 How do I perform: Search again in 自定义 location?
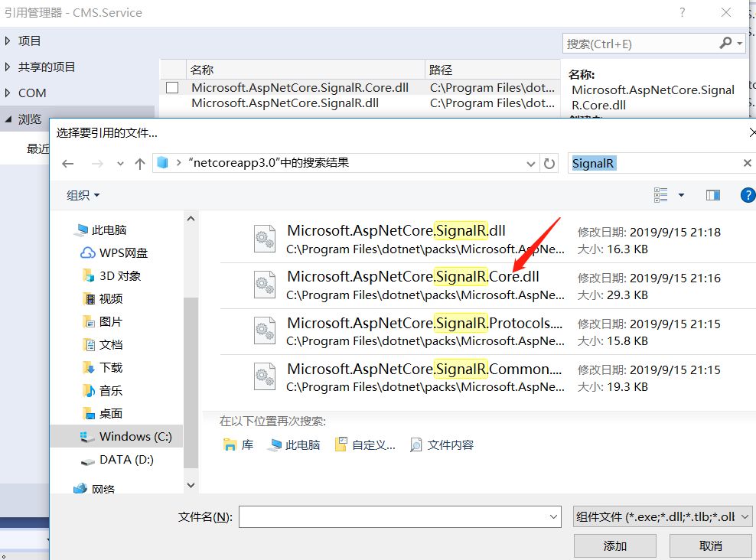click(x=365, y=444)
